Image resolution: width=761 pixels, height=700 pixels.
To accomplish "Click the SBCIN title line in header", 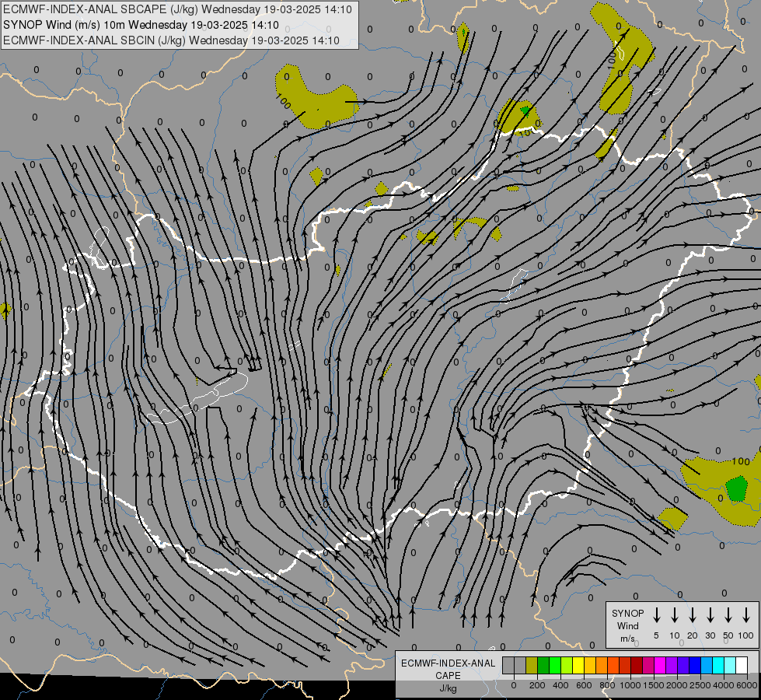I will pos(171,40).
